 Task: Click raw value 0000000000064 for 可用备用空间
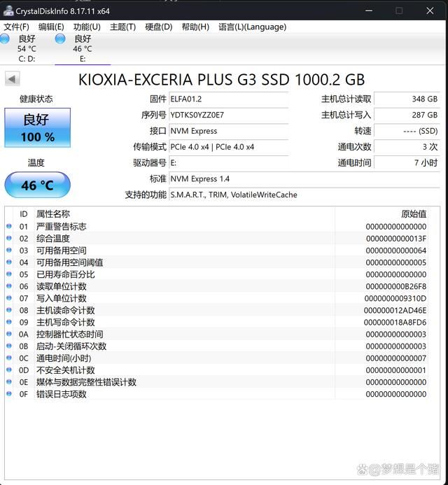coord(396,251)
